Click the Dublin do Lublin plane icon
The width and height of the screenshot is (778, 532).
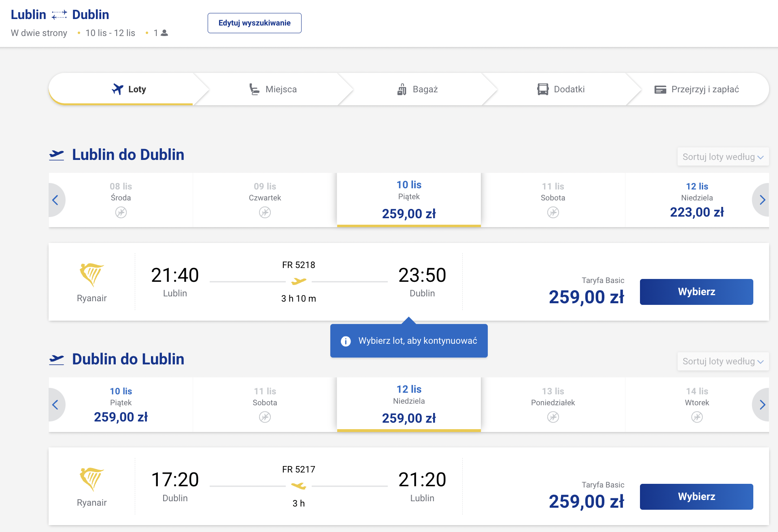[57, 360]
